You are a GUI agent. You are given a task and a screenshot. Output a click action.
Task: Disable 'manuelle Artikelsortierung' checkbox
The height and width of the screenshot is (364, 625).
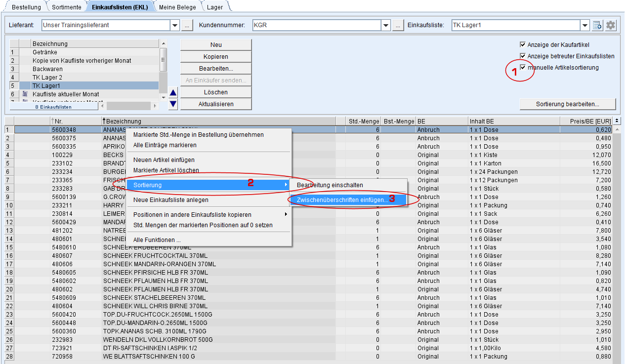coord(523,68)
